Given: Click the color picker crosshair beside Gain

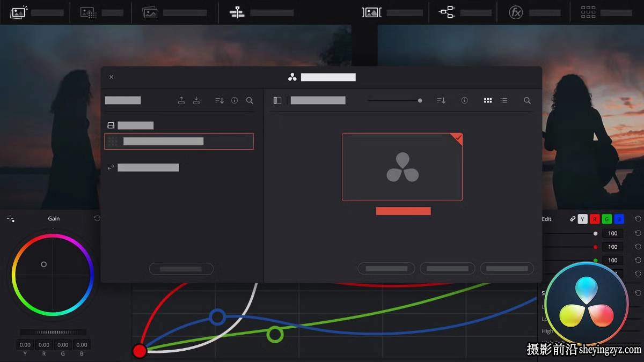Looking at the screenshot, I should click(11, 219).
